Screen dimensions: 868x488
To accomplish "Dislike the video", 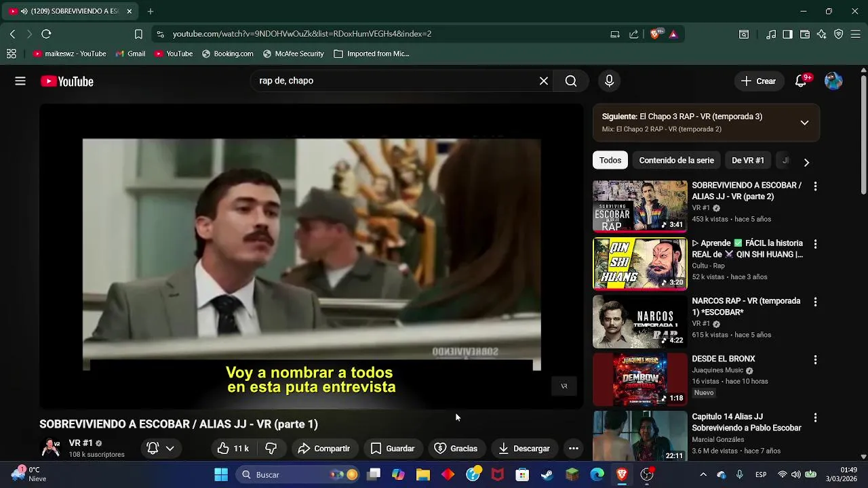I will [271, 449].
